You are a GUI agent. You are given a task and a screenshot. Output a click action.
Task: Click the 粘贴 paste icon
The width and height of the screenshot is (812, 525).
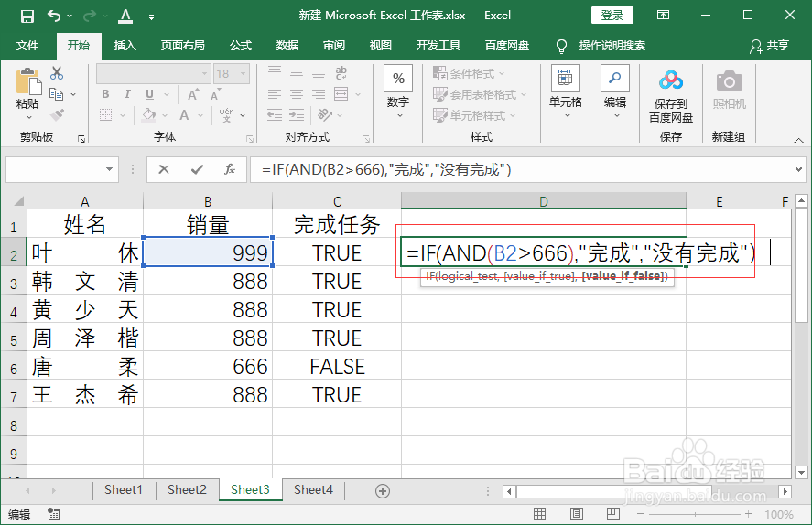[x=27, y=81]
